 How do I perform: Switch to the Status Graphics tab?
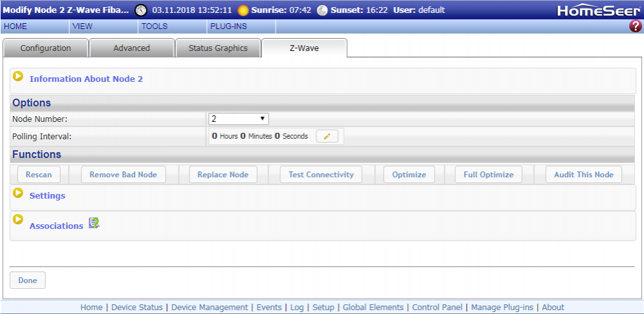click(x=218, y=48)
